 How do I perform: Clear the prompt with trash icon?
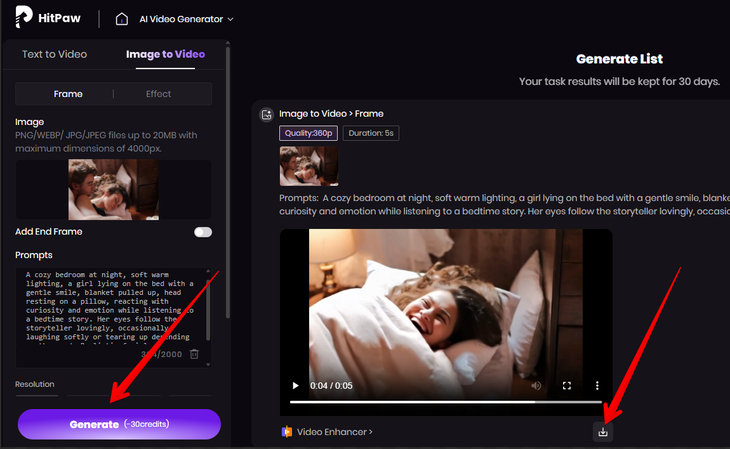pyautogui.click(x=194, y=354)
